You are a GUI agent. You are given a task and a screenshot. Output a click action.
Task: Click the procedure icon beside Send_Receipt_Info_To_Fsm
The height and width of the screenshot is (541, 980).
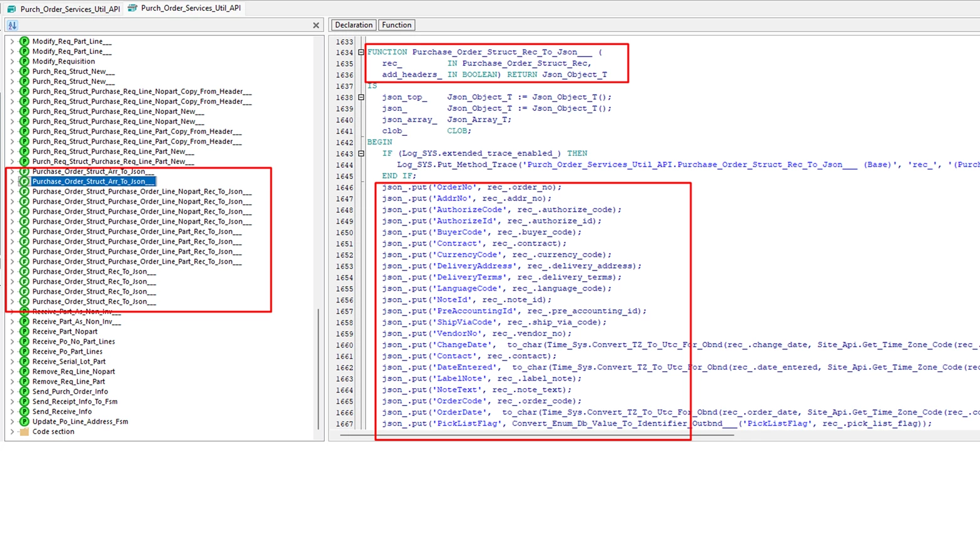pos(24,401)
